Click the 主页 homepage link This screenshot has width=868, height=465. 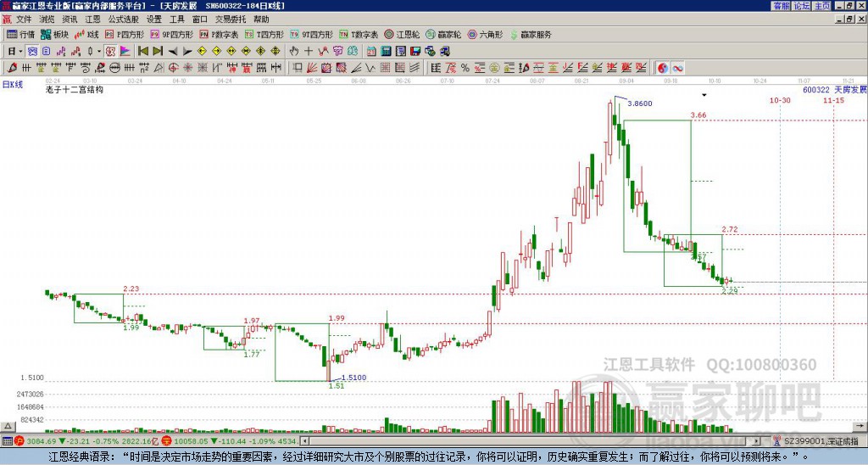click(x=822, y=6)
